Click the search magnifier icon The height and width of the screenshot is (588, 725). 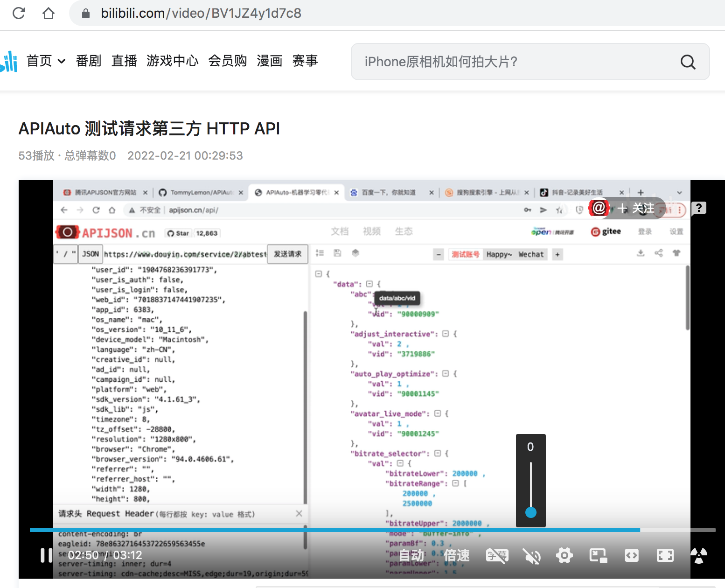[x=688, y=62]
